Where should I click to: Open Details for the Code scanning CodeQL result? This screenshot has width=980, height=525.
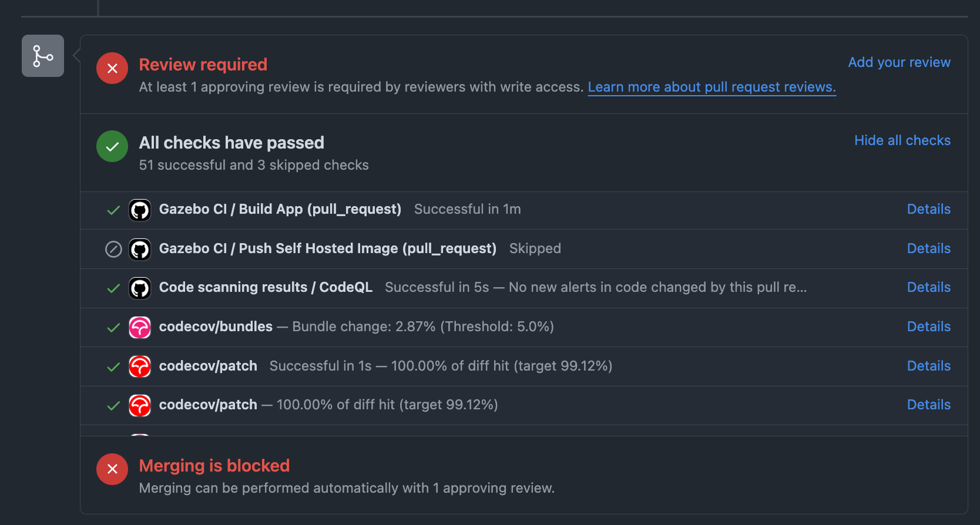928,287
